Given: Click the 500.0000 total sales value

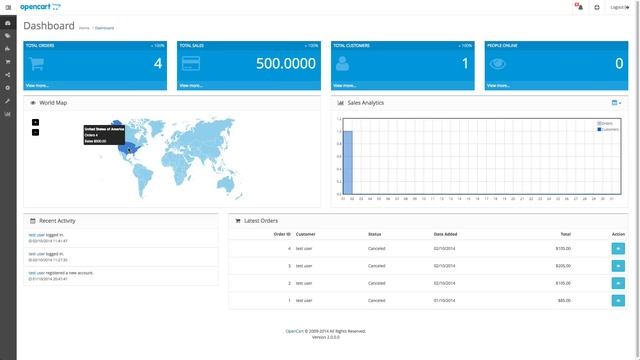Looking at the screenshot, I should pyautogui.click(x=286, y=63).
